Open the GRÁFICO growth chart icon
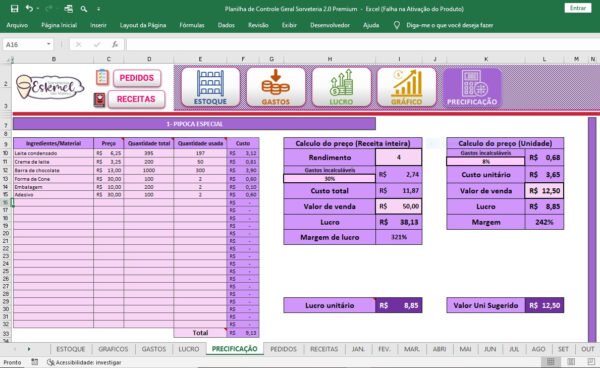Viewport: 600px width, 368px height. click(406, 87)
